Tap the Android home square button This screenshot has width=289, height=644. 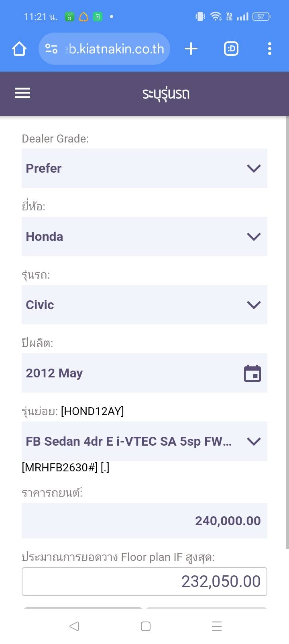coord(146,626)
